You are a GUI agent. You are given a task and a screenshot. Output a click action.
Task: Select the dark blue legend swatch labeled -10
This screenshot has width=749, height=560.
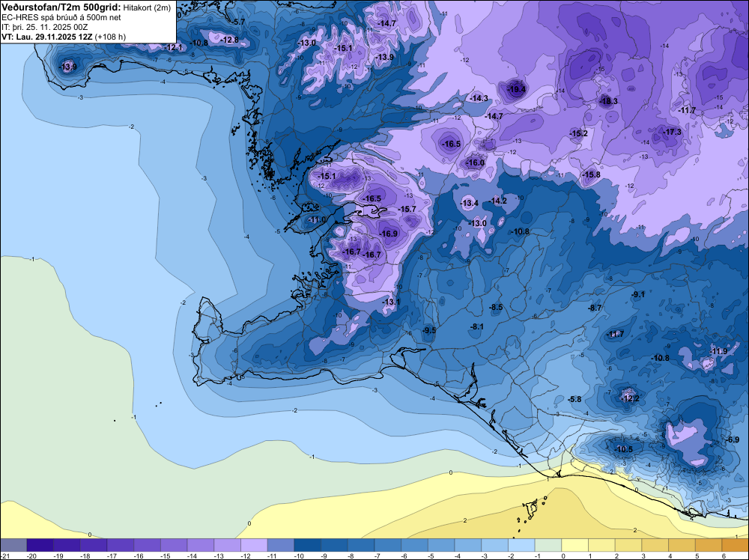coord(308,545)
